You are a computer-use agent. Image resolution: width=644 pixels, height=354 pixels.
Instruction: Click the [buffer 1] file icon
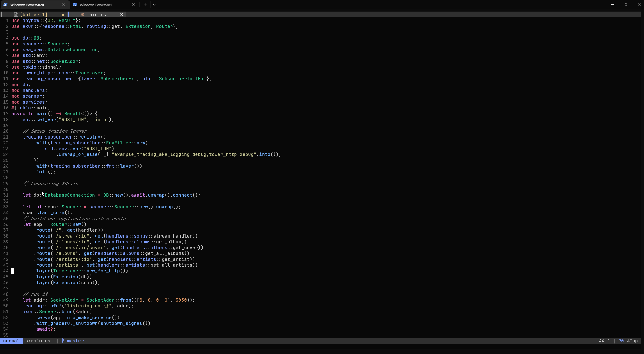[x=16, y=15]
